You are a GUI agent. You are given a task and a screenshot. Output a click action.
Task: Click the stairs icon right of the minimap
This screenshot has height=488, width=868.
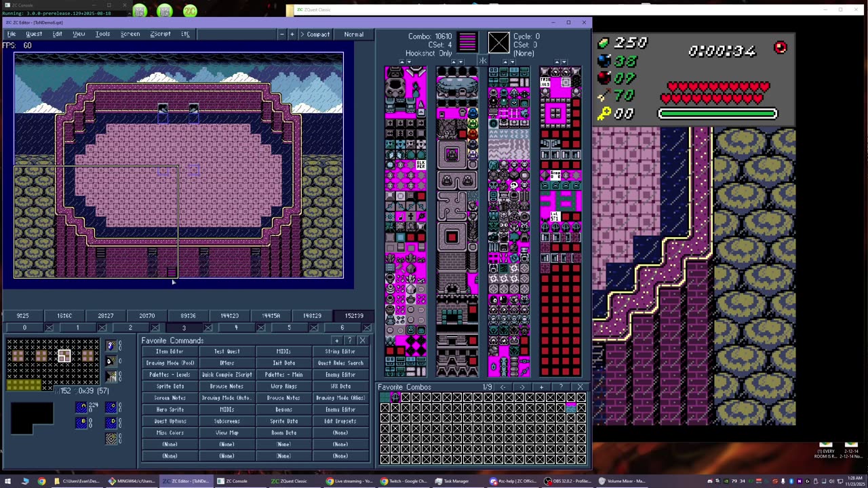[x=111, y=376]
